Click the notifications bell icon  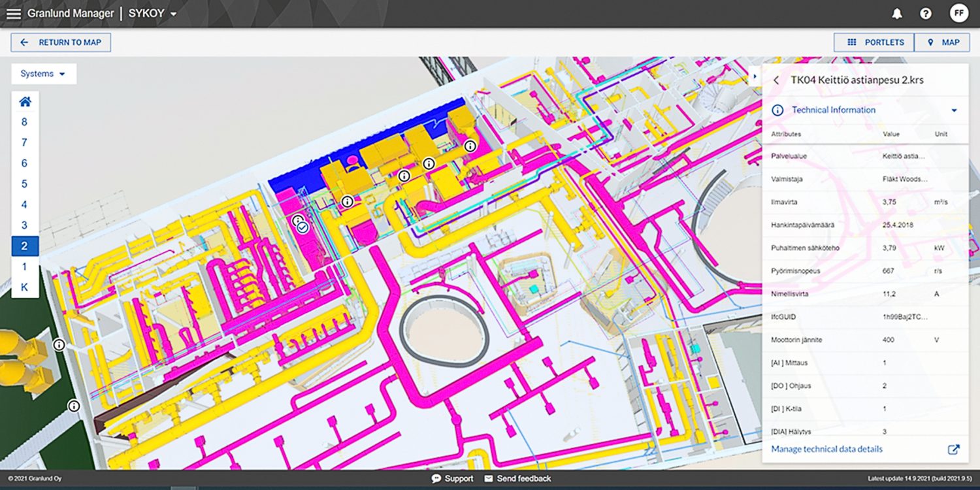tap(897, 14)
